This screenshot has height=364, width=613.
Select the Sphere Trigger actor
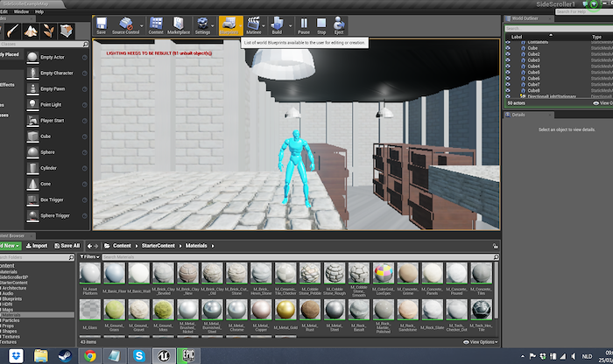57,215
